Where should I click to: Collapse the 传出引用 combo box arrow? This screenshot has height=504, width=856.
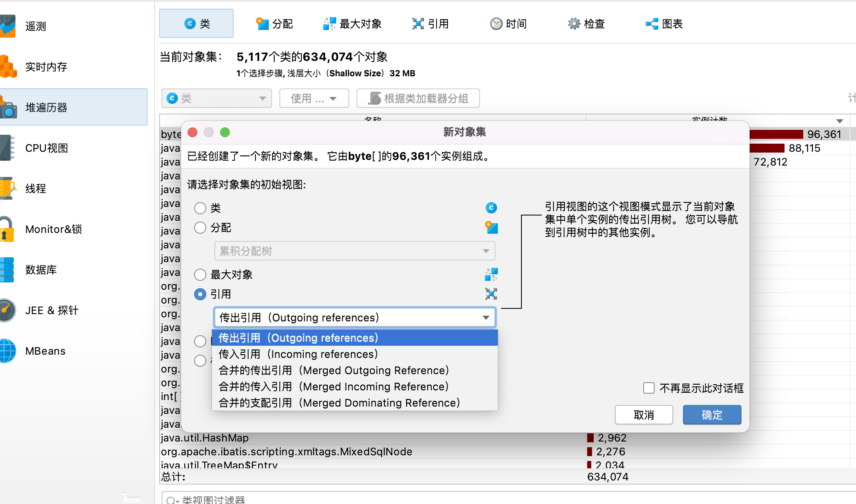[486, 317]
